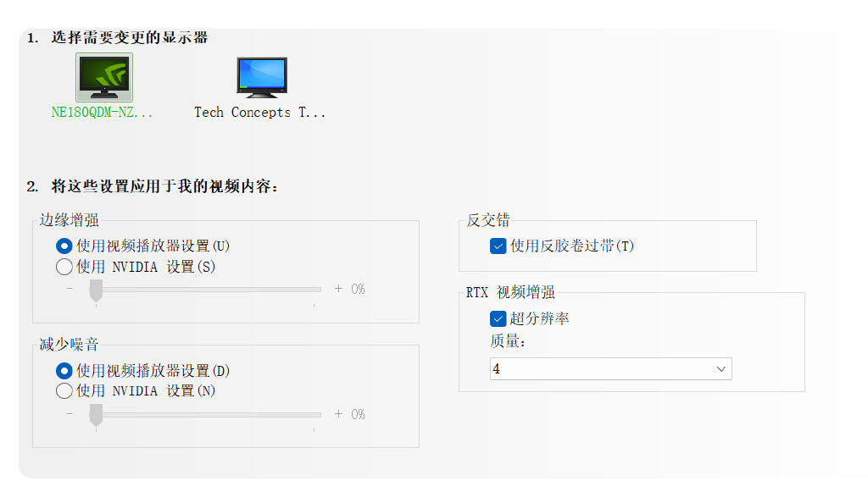The image size is (868, 492).
Task: Click the 减少噪音 slider thumb
Action: pyautogui.click(x=96, y=414)
